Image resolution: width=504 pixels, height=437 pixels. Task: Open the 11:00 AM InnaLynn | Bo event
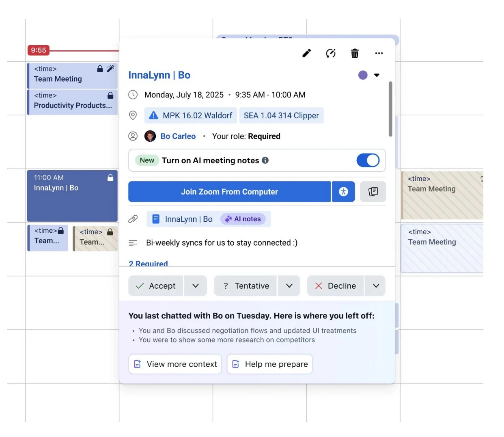click(72, 196)
